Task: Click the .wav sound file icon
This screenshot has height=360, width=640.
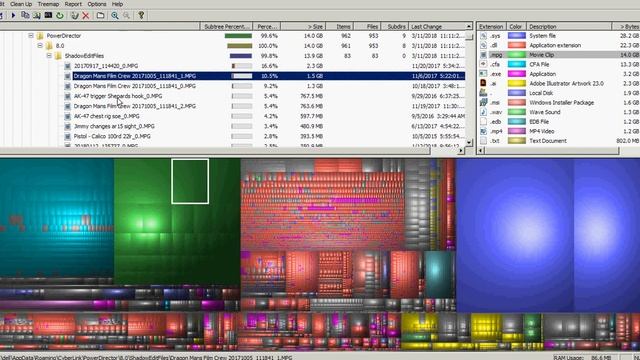Action: (483, 112)
